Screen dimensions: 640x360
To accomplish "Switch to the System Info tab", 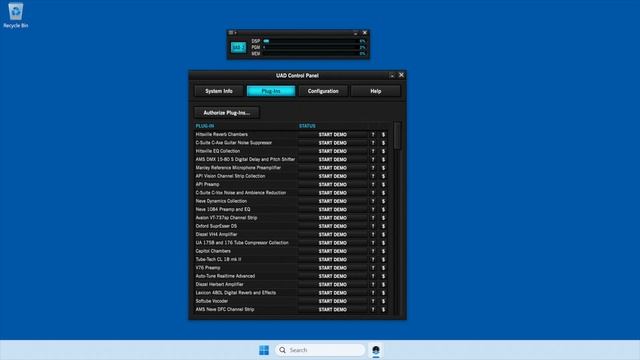I will pos(219,91).
